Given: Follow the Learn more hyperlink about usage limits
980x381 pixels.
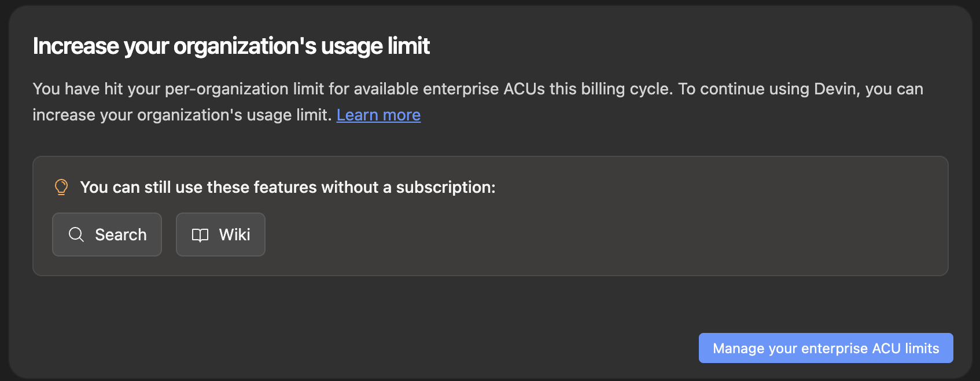Looking at the screenshot, I should 378,115.
